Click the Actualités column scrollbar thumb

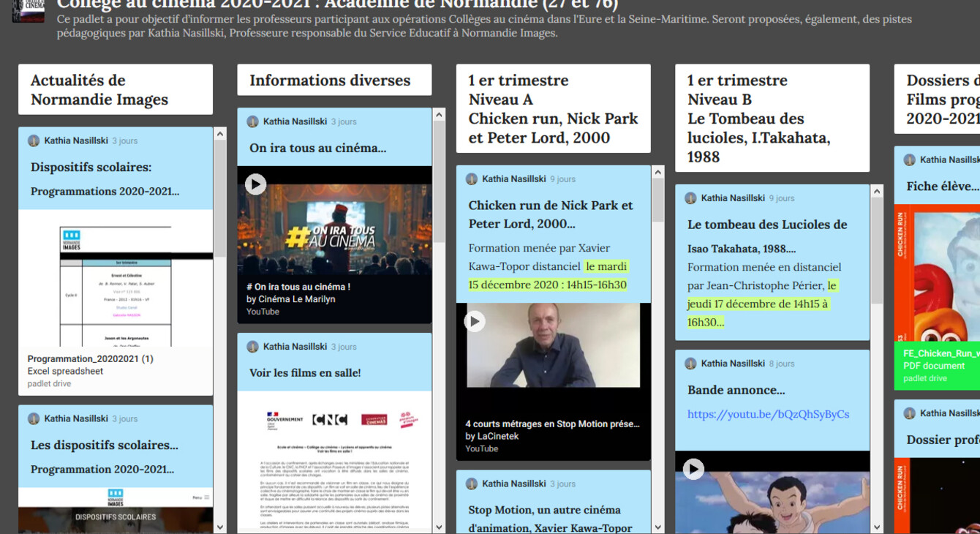[x=220, y=199]
